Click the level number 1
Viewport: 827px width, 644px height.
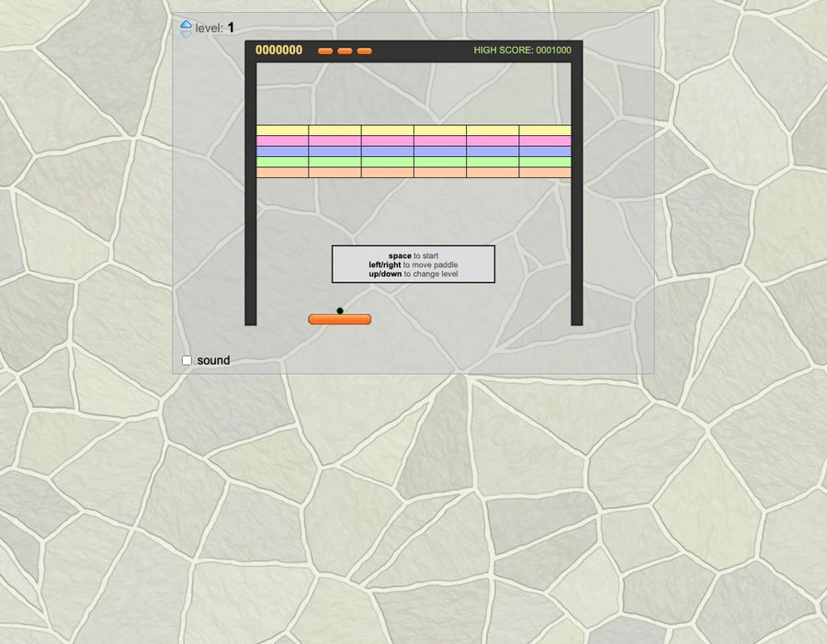point(231,28)
